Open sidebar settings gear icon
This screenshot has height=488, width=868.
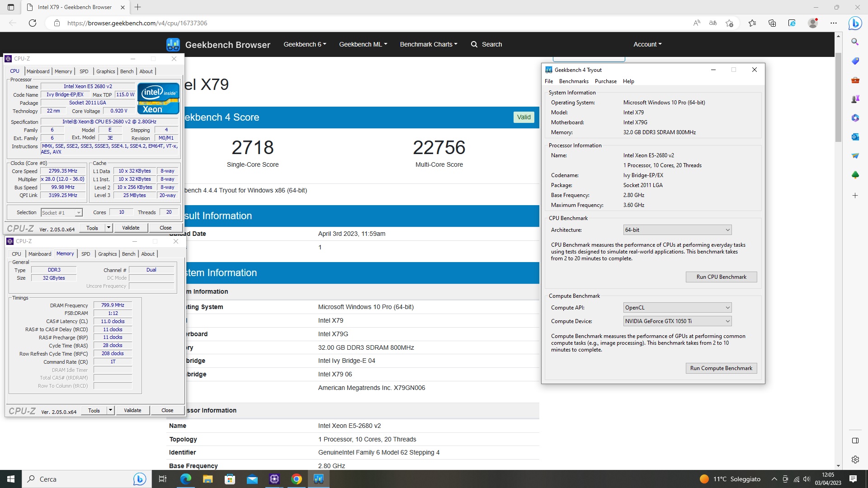pos(855,460)
